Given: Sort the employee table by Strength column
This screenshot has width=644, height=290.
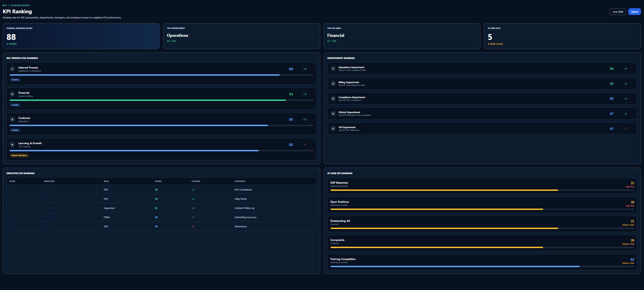Looking at the screenshot, I should pos(240,181).
